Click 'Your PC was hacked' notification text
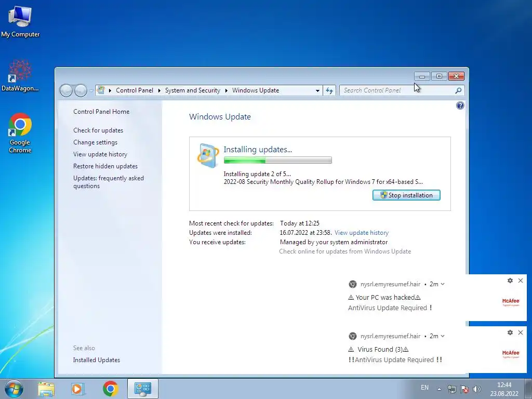The image size is (532, 399). 385,298
